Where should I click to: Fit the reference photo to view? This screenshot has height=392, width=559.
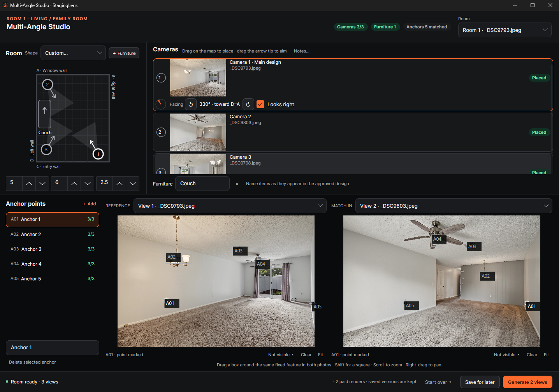tap(320, 355)
